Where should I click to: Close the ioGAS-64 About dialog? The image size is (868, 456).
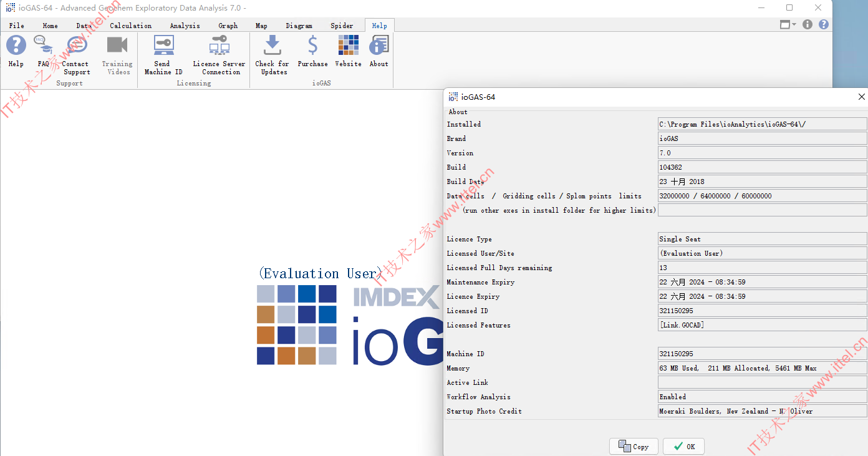tap(861, 97)
